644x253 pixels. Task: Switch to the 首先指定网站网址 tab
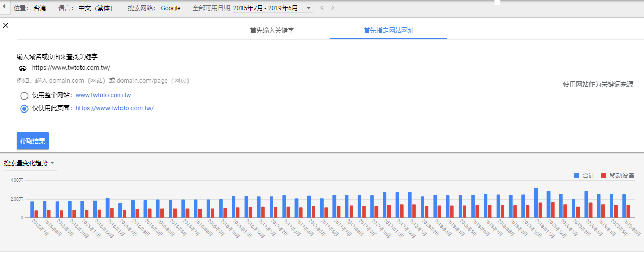pos(388,31)
